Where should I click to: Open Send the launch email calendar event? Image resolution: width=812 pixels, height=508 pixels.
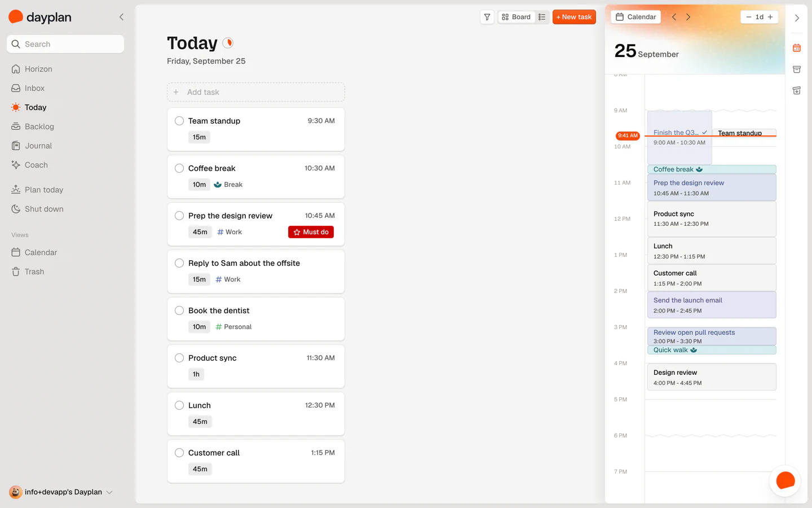click(712, 305)
